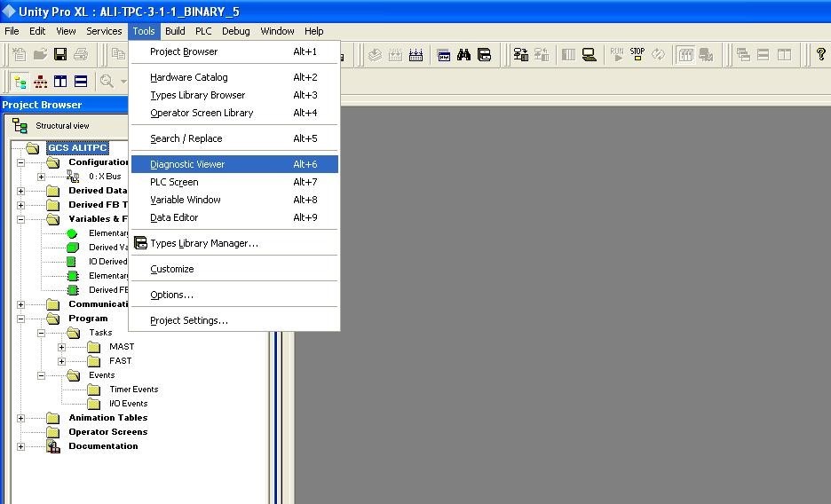
Task: Expand the FAST task node
Action: (61, 362)
